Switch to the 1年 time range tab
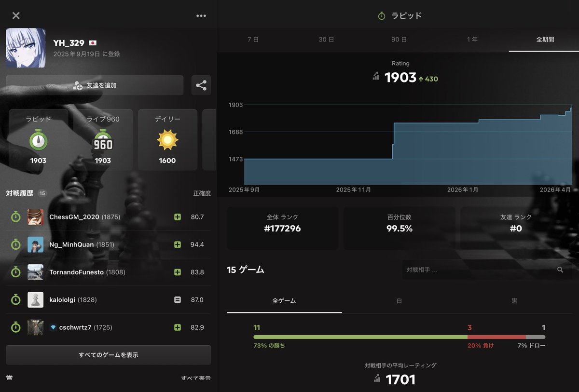Screen dimensions: 579x392 (472, 40)
